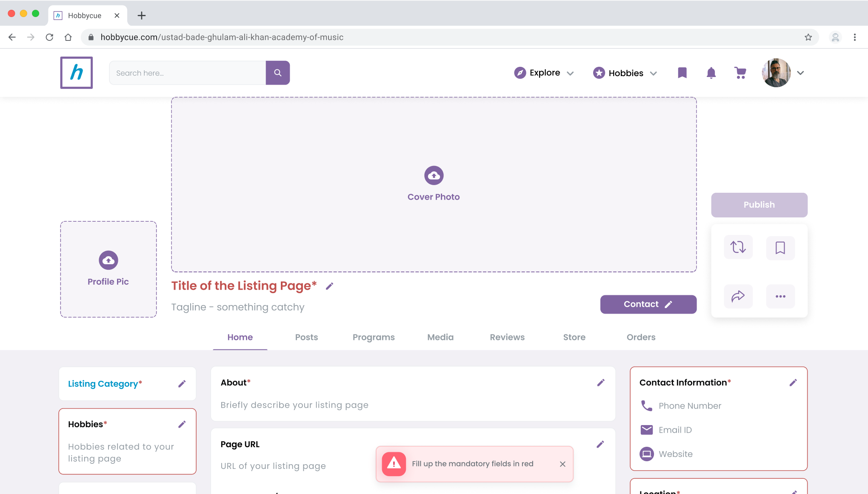Dismiss the mandatory fields warning

tap(562, 464)
